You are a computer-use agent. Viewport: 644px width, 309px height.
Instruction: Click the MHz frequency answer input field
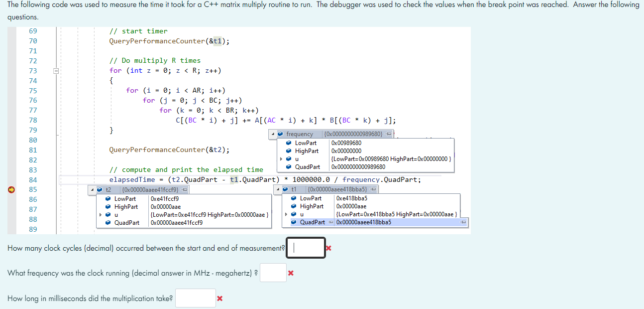tap(273, 273)
